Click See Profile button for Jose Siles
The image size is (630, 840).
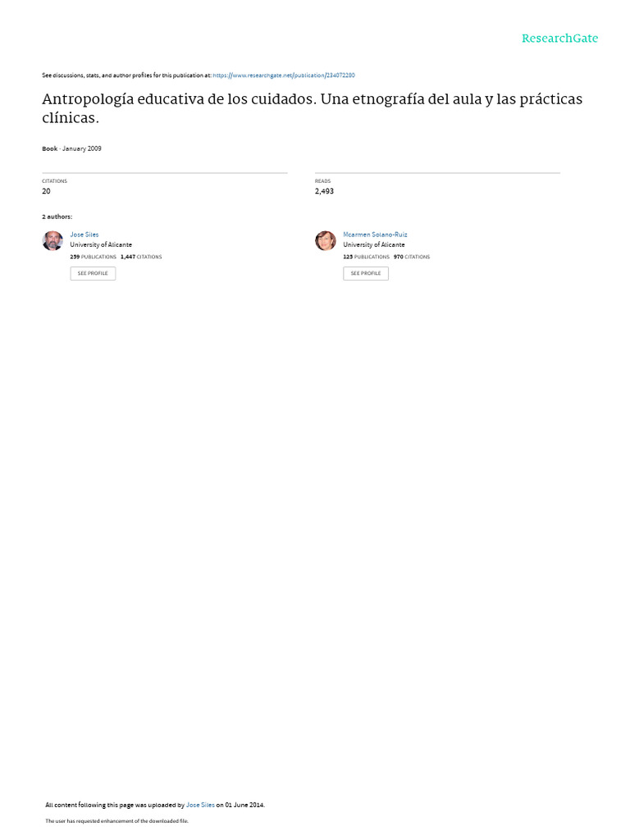[93, 273]
